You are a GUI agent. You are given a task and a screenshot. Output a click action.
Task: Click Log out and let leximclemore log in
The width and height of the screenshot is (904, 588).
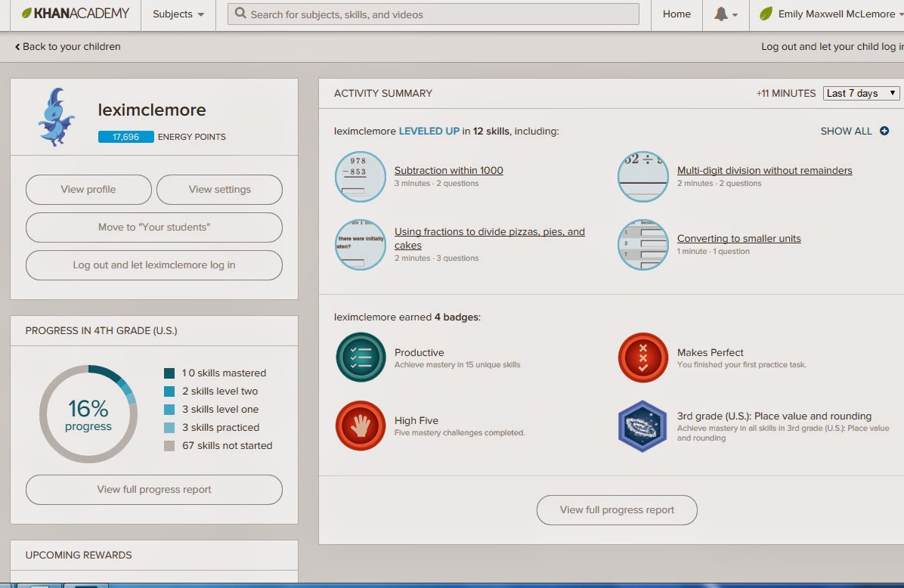click(x=154, y=265)
